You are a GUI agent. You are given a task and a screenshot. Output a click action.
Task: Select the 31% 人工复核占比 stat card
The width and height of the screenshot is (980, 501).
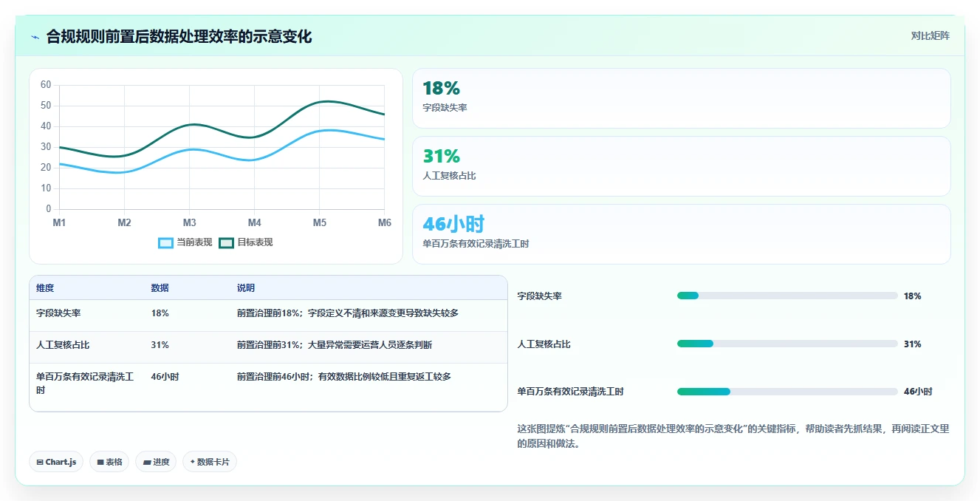coord(681,166)
